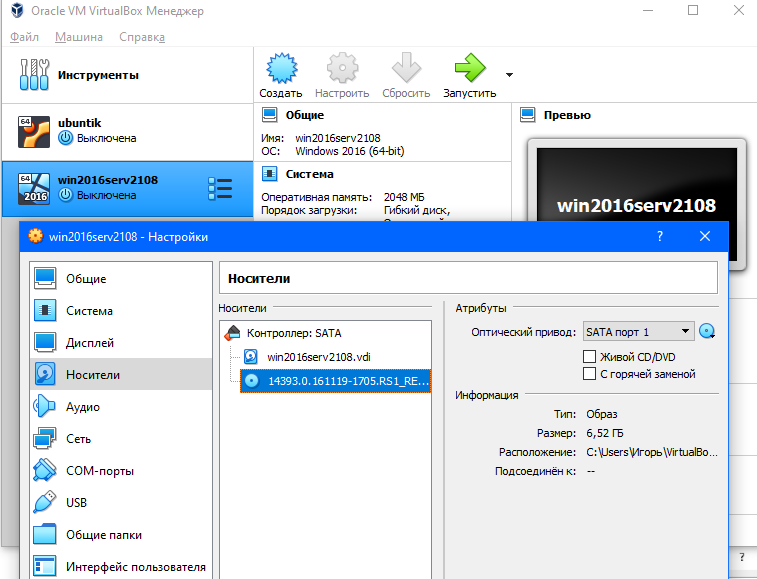Viewport: 757px width, 579px height.
Task: Click the Система chip icon in settings sidebar
Action: (45, 311)
